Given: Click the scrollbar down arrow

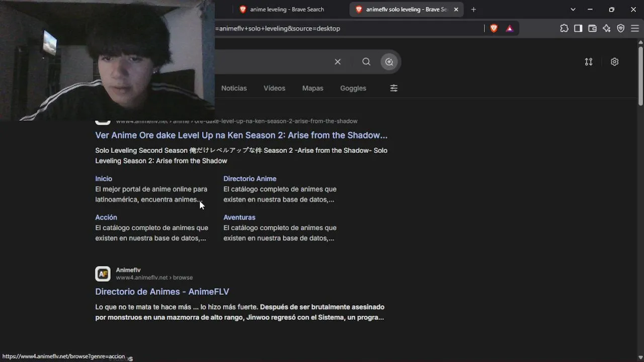Looking at the screenshot, I should [x=640, y=357].
